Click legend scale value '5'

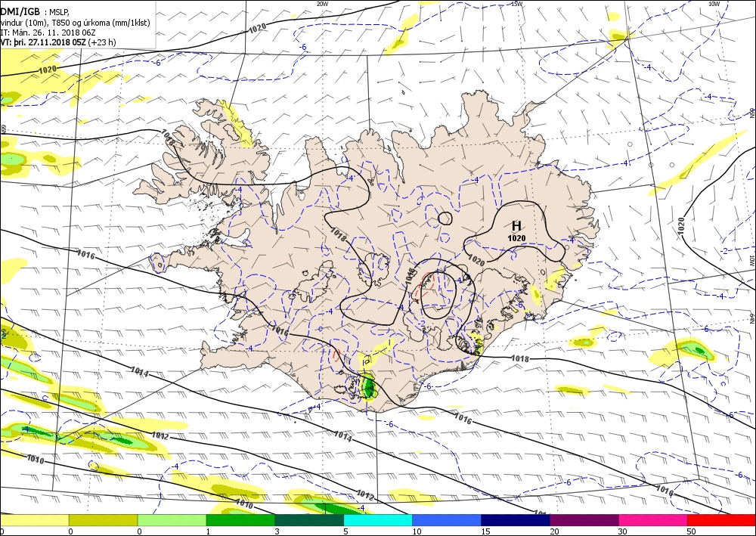pyautogui.click(x=345, y=531)
